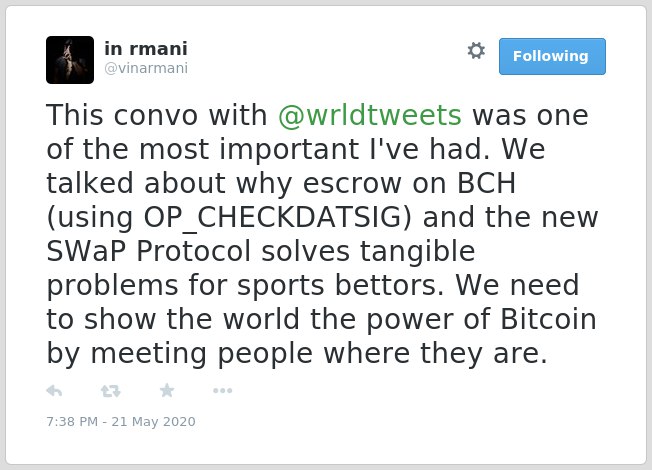Retweet using the retweet arrows icon
Image resolution: width=652 pixels, height=470 pixels.
111,391
